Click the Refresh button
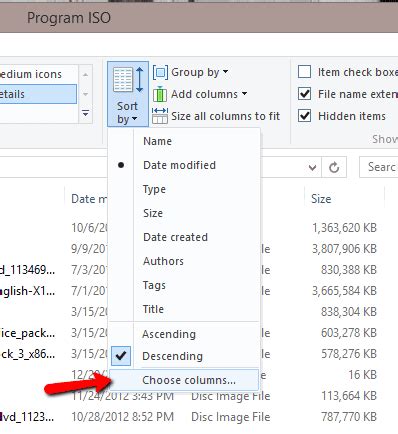Image resolution: width=398 pixels, height=434 pixels. tap(334, 167)
